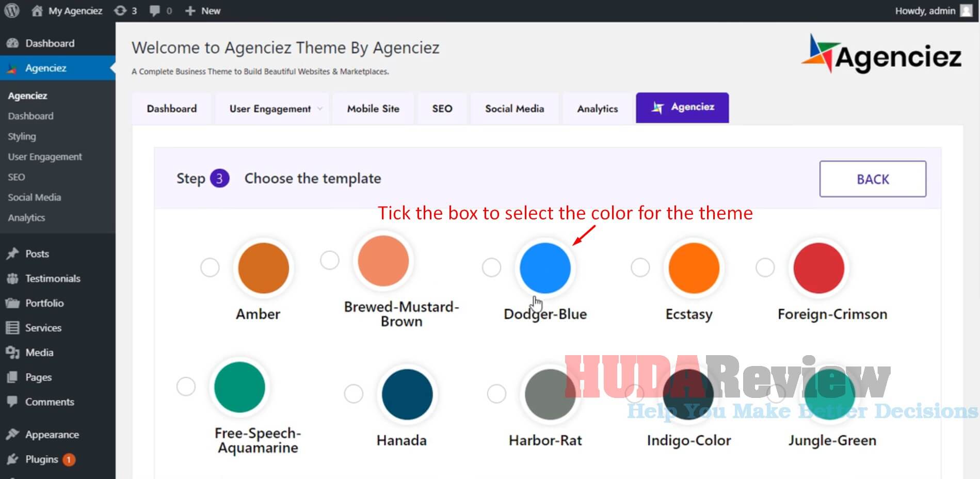The width and height of the screenshot is (980, 479).
Task: Click the WordPress logo icon
Action: (12, 10)
